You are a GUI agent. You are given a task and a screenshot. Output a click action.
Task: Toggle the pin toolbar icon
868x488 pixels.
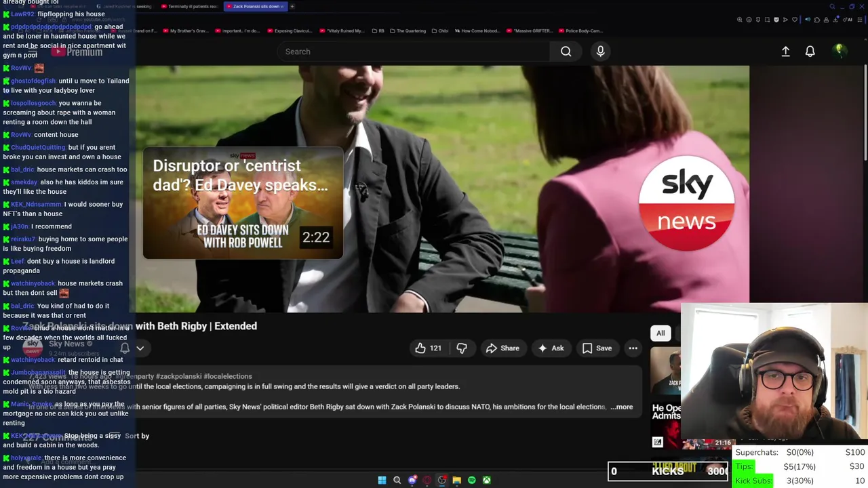[x=758, y=20]
